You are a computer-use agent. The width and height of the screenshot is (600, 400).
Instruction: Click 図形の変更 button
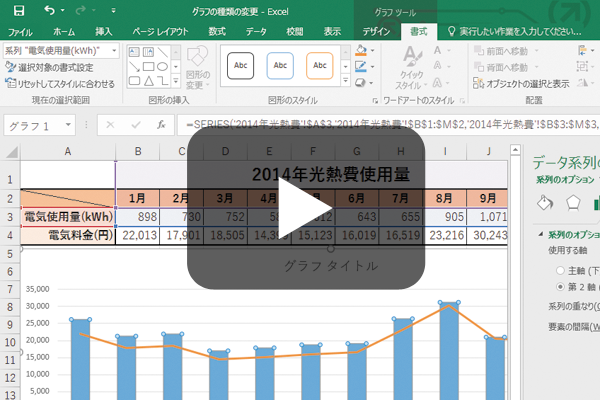197,68
